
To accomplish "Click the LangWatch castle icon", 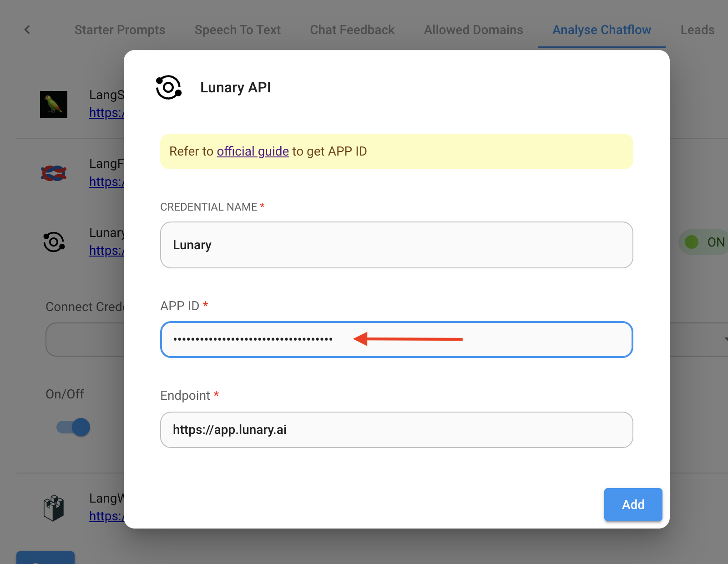I will tap(54, 508).
